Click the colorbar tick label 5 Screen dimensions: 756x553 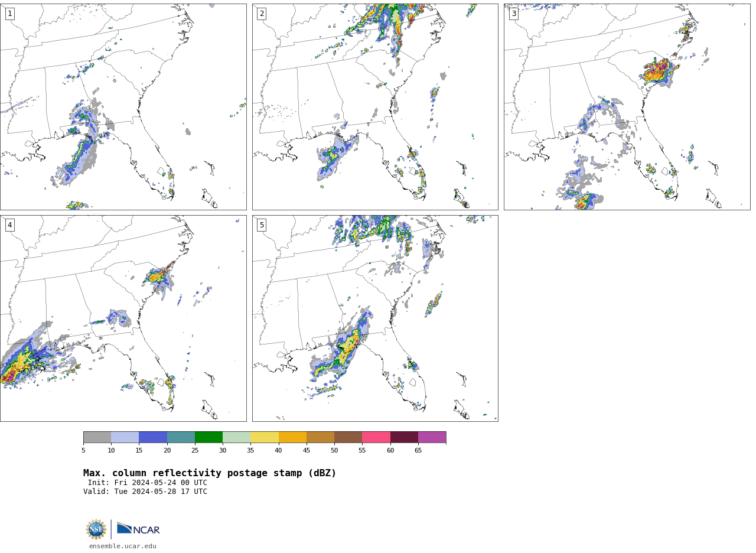coord(83,451)
